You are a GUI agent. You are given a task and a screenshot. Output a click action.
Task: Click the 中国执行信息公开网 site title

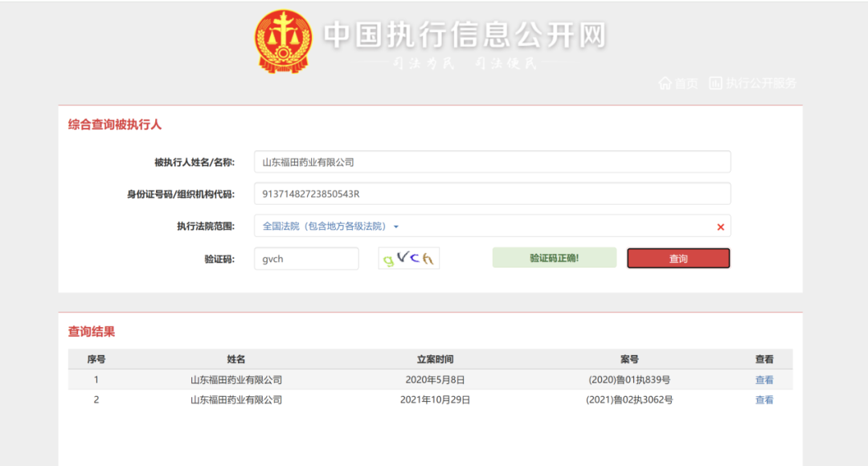[464, 35]
